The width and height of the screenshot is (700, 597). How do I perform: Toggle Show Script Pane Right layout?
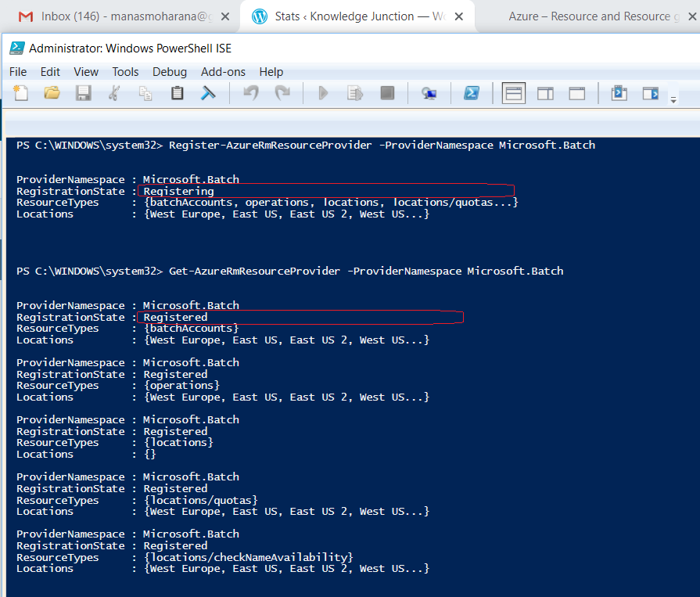pos(545,93)
